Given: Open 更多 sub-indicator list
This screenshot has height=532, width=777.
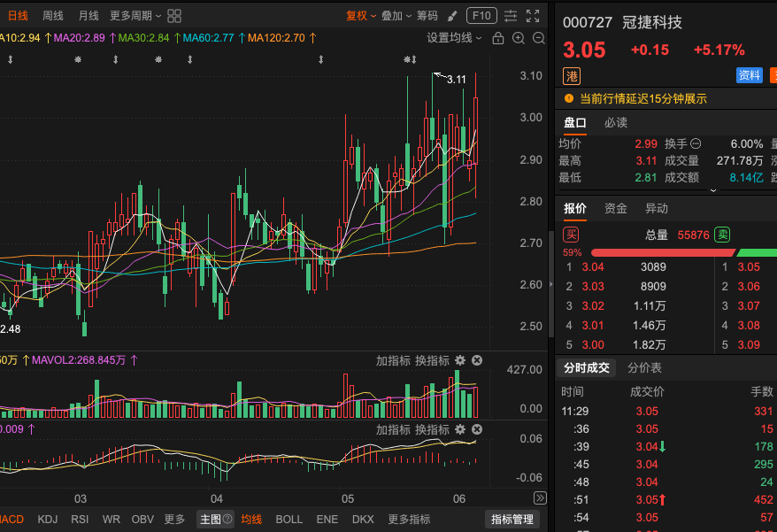Looking at the screenshot, I should click(x=174, y=519).
